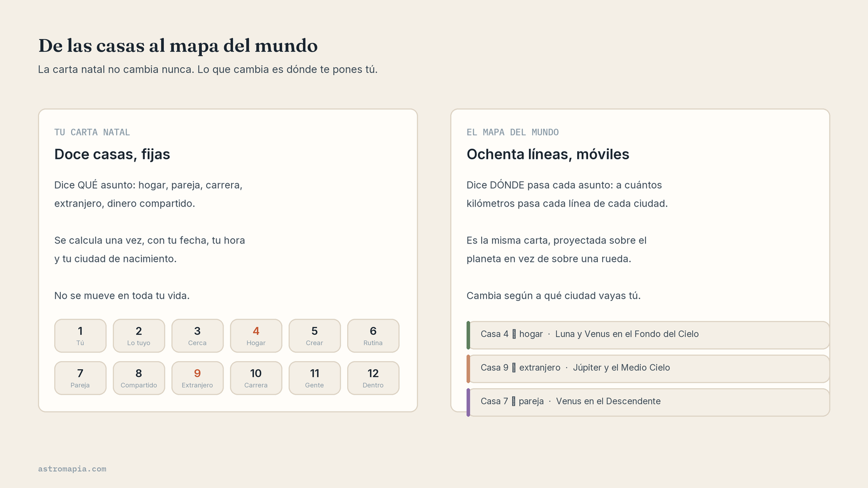
Task: Select house tile 5 Crear
Action: [315, 336]
